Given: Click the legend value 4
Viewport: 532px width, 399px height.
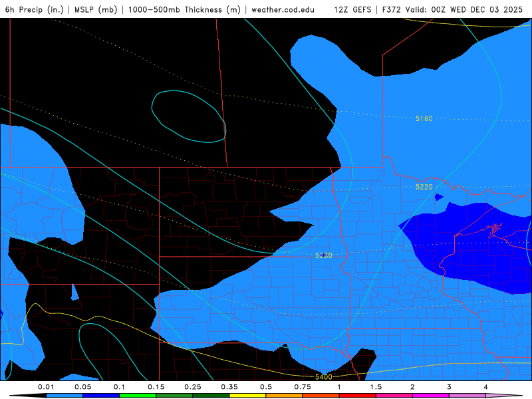Looking at the screenshot, I should [486, 387].
